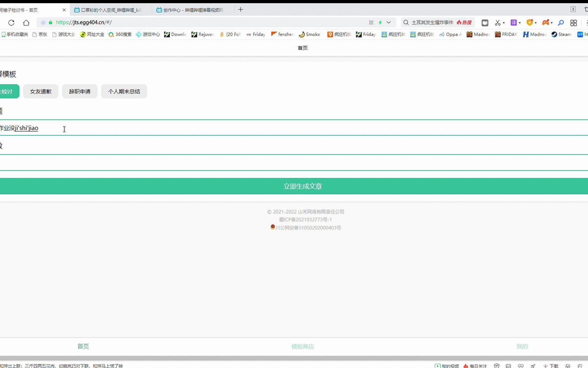Screen dimensions: 588x368
Task: Switch to the 模板商店 tab
Action: pos(302,346)
